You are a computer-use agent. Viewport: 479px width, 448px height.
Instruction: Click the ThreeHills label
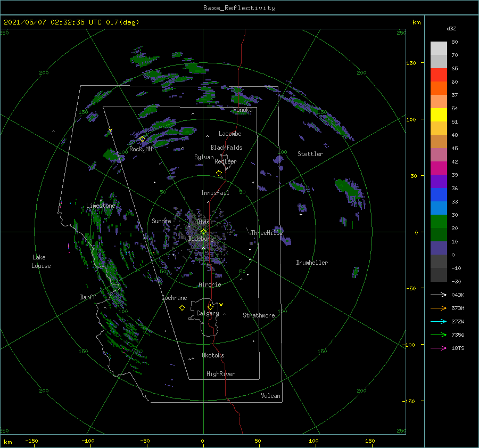coord(267,233)
